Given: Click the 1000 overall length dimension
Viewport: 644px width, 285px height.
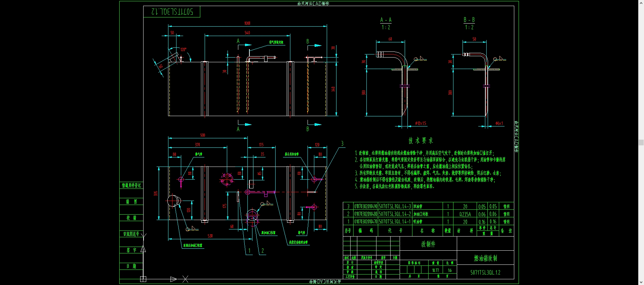Looking at the screenshot, I should tap(247, 23).
